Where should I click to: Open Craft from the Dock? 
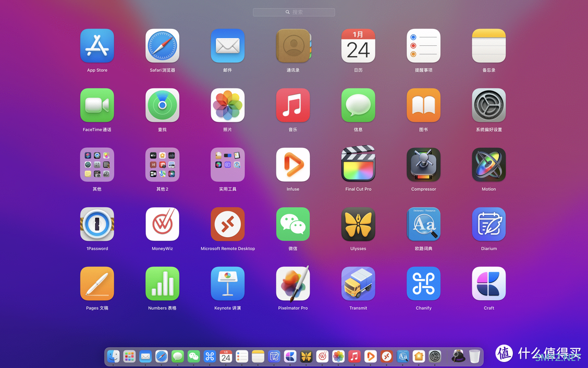click(x=290, y=356)
